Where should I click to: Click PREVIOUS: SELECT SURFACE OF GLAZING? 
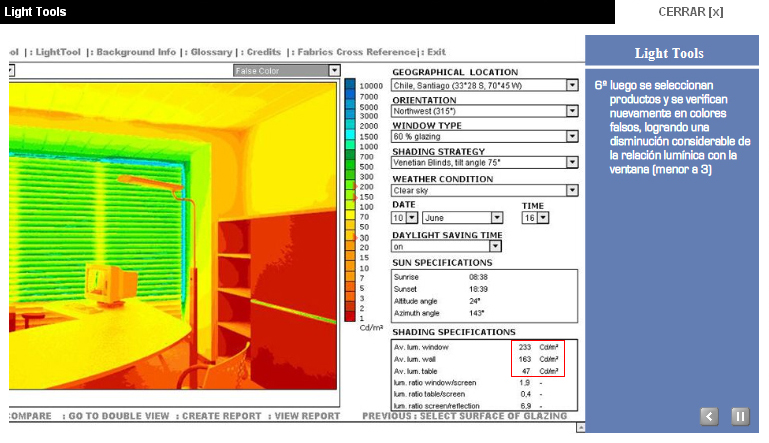pos(464,416)
